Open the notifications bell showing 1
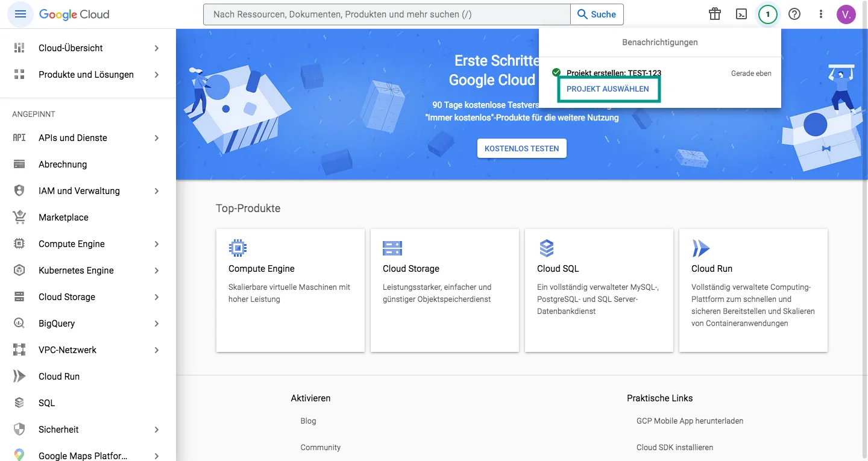 768,14
